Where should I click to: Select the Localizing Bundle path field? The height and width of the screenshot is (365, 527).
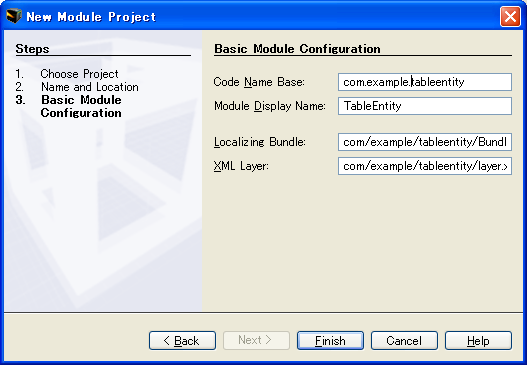425,142
